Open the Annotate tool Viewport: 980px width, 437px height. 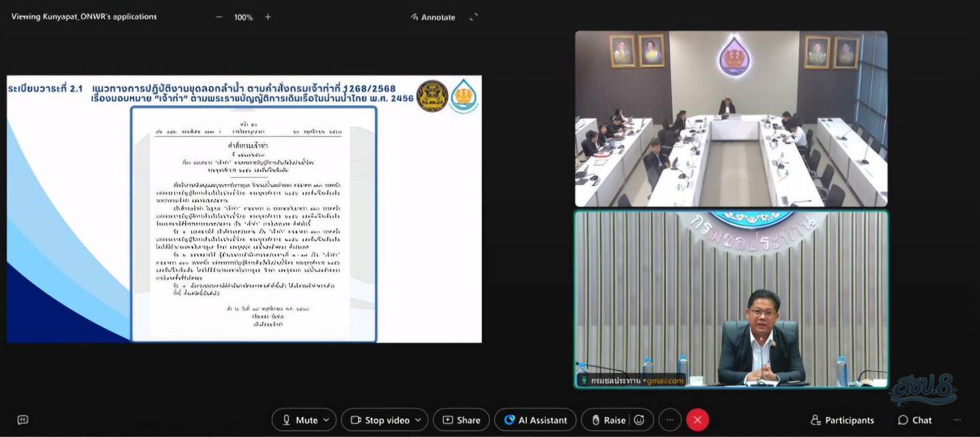[x=433, y=17]
